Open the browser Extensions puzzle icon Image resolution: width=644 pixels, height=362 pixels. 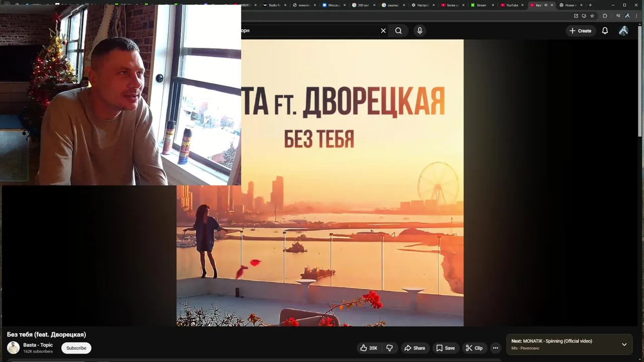coord(605,16)
